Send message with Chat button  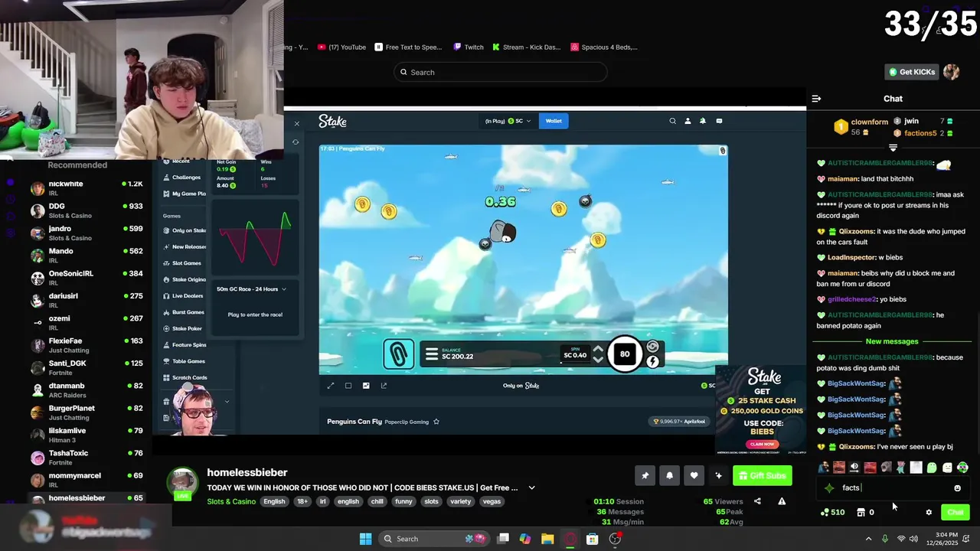coord(955,513)
